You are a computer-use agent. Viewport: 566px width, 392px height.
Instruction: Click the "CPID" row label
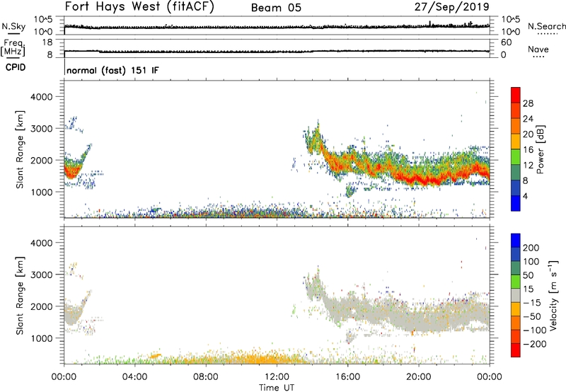coord(16,67)
